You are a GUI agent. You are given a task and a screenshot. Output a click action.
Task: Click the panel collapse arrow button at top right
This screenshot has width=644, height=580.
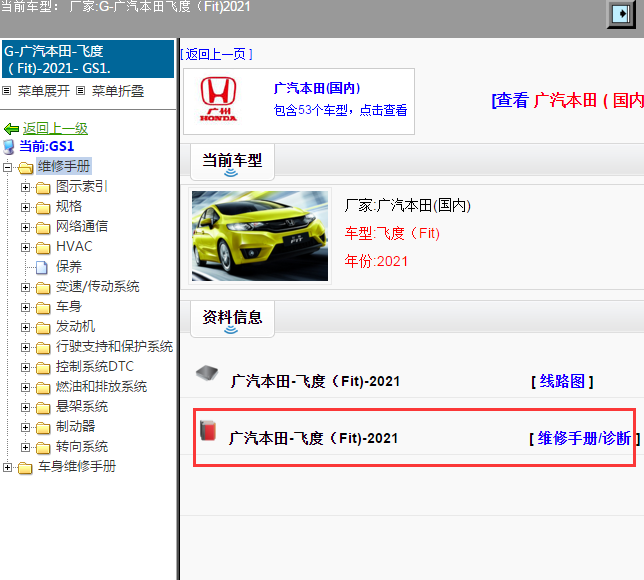(x=622, y=14)
